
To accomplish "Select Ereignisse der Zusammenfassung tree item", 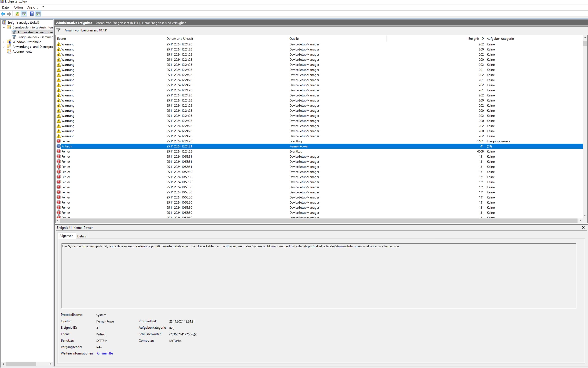I will point(35,37).
